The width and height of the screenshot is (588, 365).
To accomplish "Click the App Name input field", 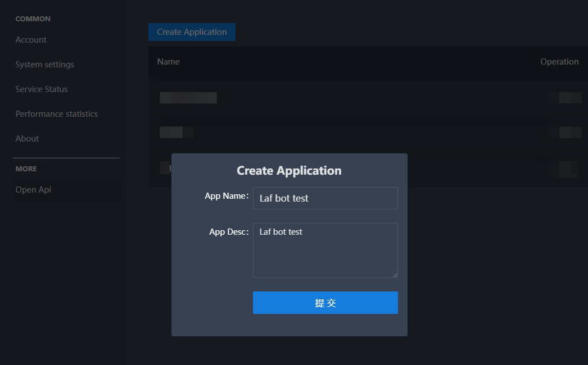I will (x=325, y=198).
